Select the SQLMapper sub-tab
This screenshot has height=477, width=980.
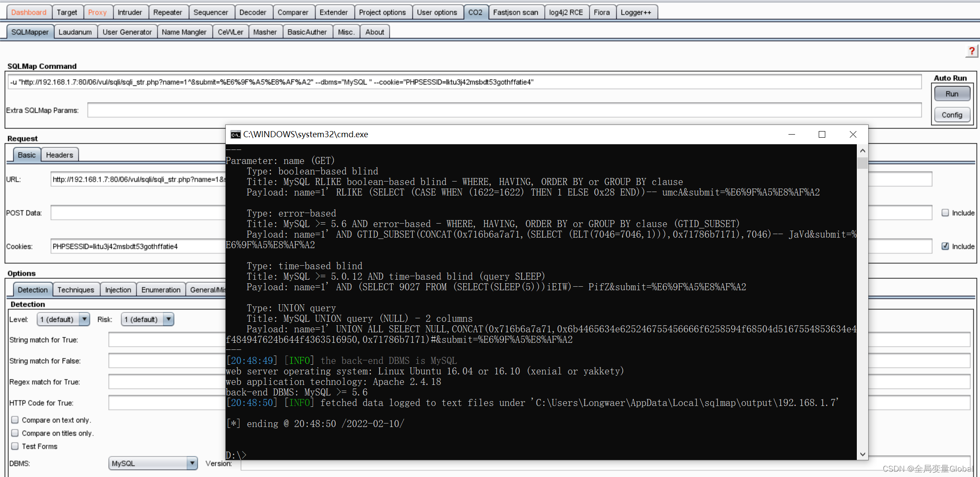tap(30, 32)
